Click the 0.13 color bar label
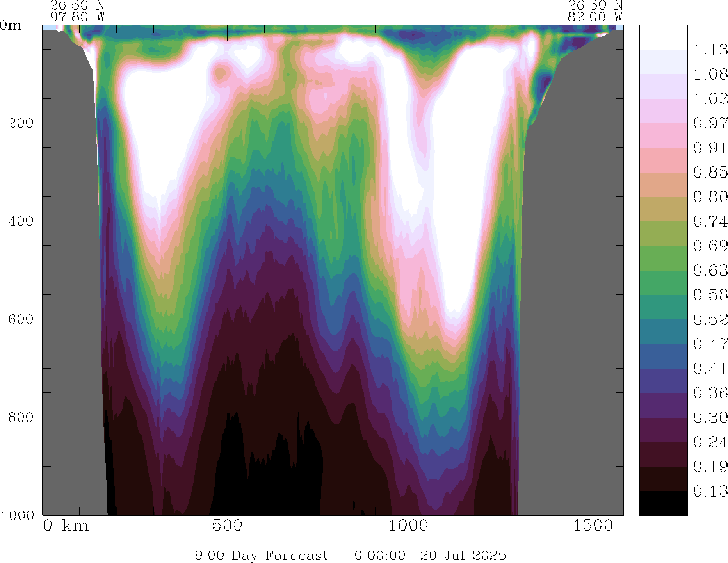Image resolution: width=728 pixels, height=563 pixels. tap(710, 491)
